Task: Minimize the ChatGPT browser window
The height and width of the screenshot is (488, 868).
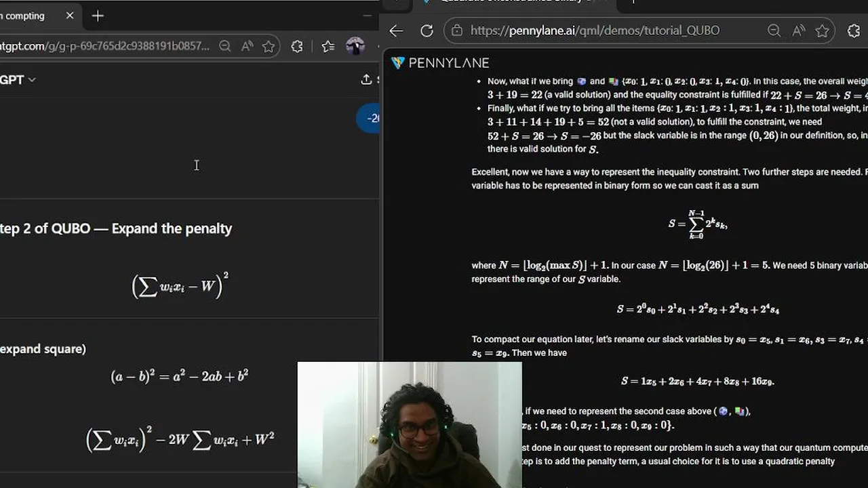Action: [367, 16]
